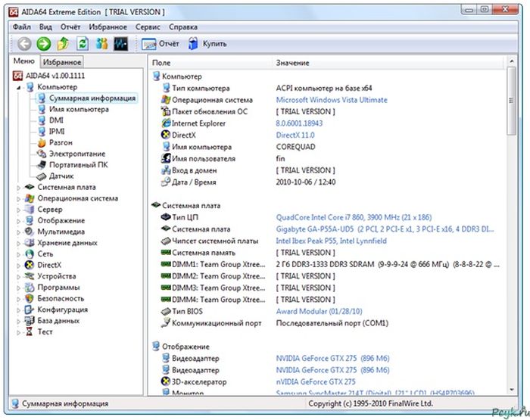Open the Датчик sensor item in tree
The width and height of the screenshot is (530, 420).
coord(61,176)
